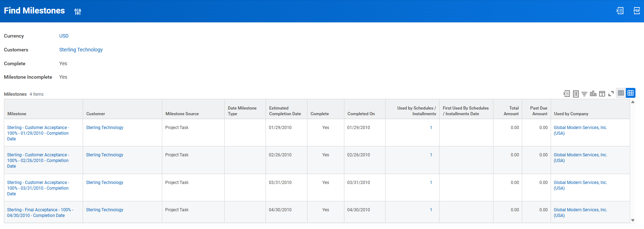Open the USD currency link

click(x=64, y=36)
